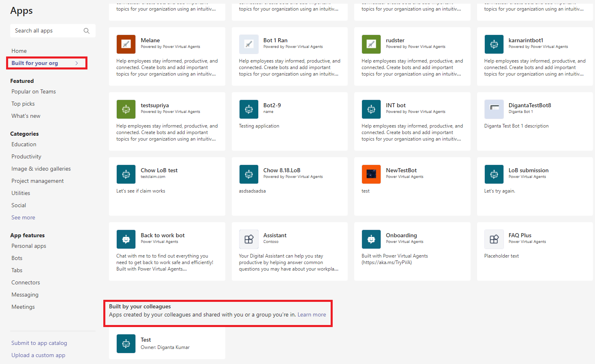Viewport: 595px width, 364px height.
Task: Click 'Placeholder text' description
Action: point(501,256)
